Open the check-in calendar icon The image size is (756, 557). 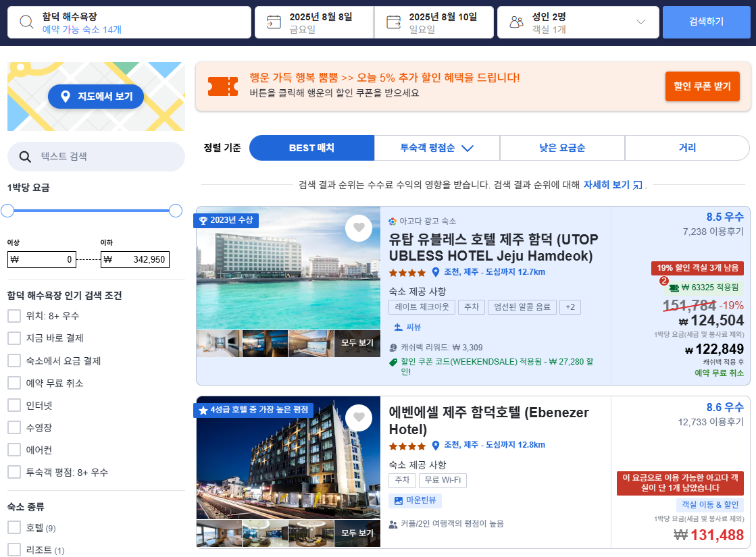pyautogui.click(x=274, y=22)
